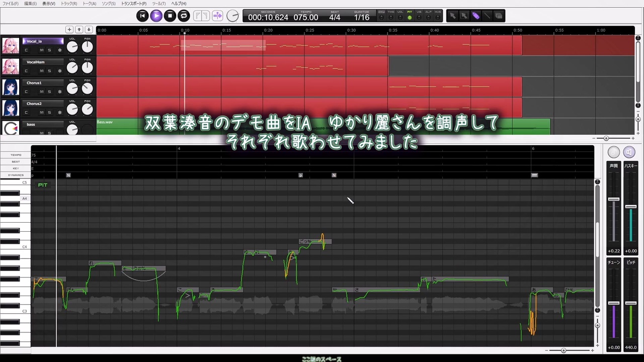The height and width of the screenshot is (362, 644).
Task: Click the speaker monitor icon above ハスキー
Action: click(629, 152)
